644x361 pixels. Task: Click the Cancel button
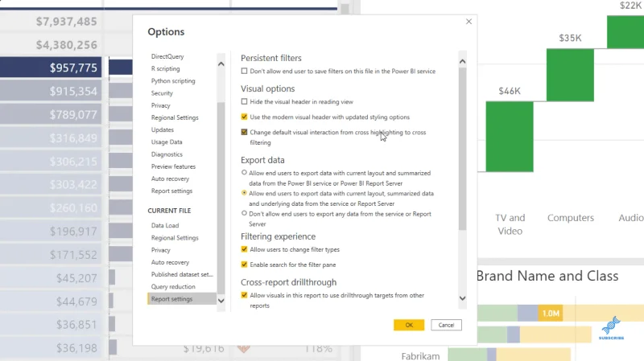446,325
